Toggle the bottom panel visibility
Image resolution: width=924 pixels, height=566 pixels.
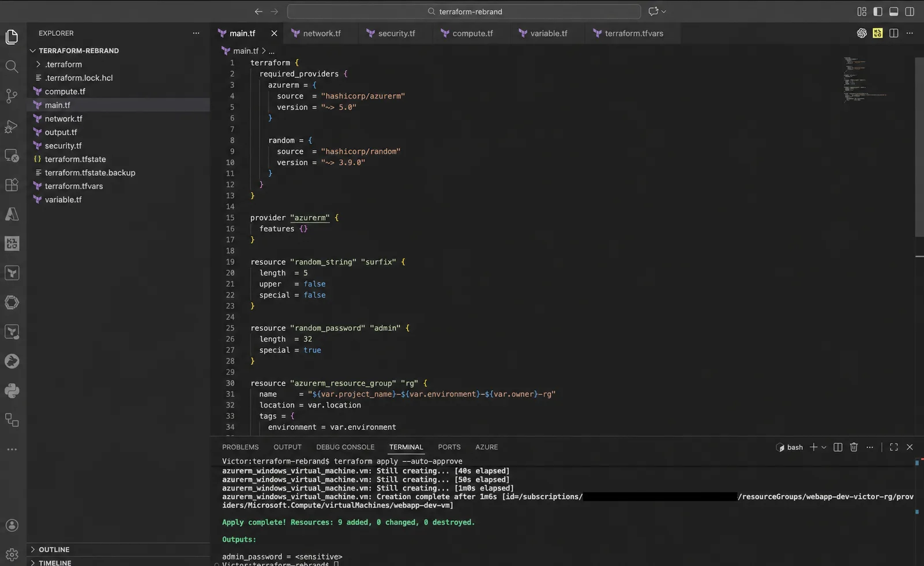[893, 12]
